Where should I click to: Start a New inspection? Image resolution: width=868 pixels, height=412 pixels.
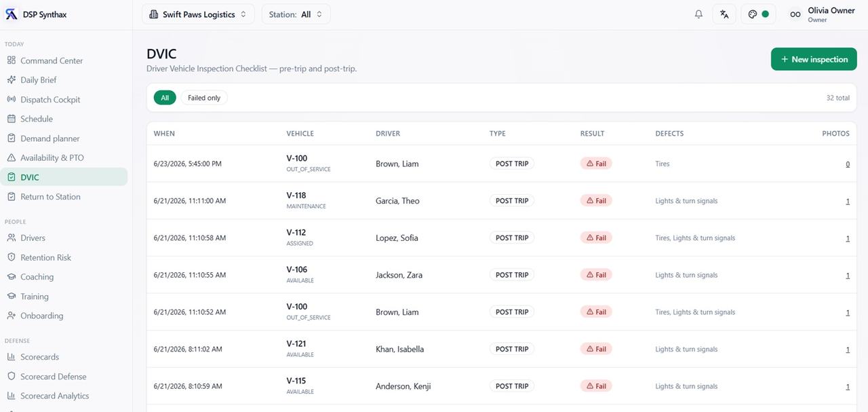point(814,59)
